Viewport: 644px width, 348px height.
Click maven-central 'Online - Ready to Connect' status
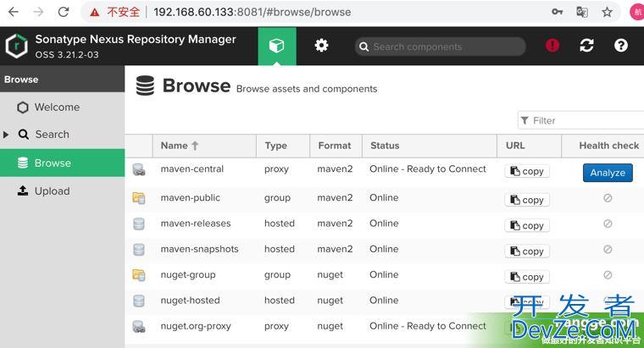428,169
